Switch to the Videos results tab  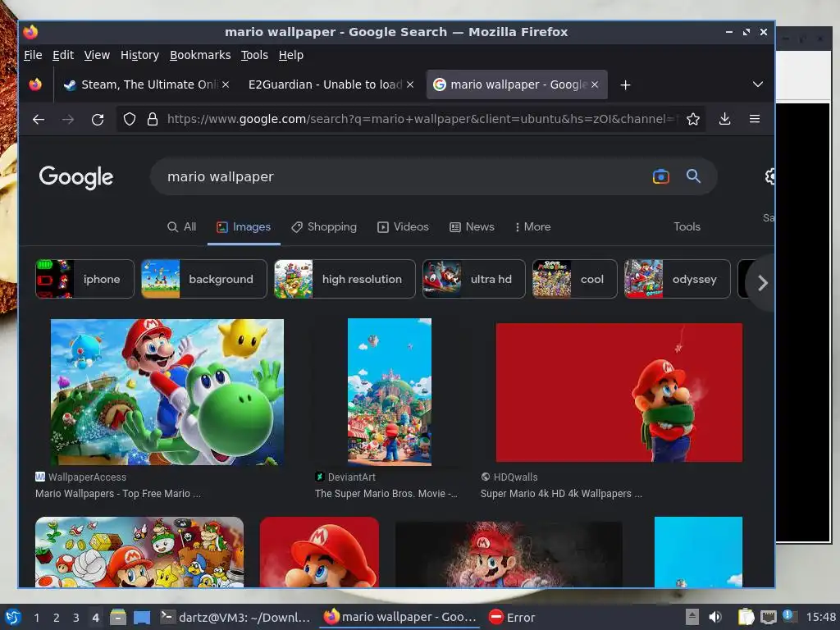[x=403, y=226]
